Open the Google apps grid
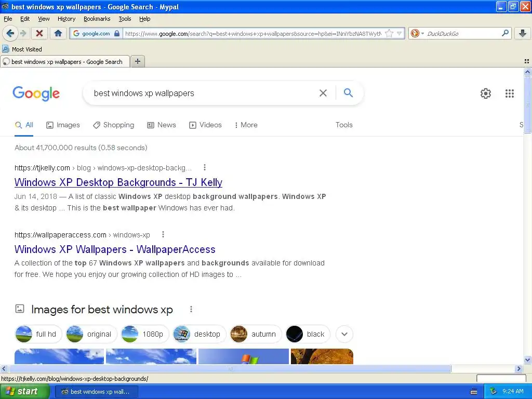The width and height of the screenshot is (532, 399). pos(509,94)
